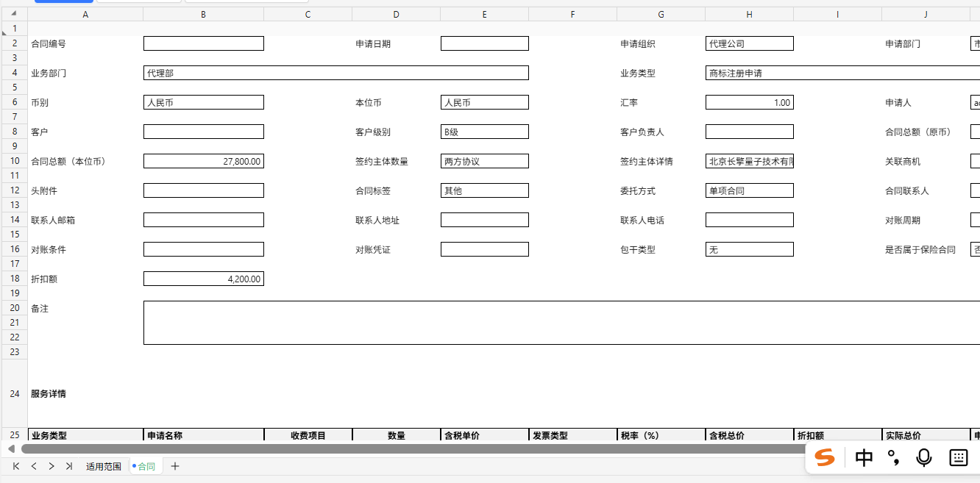Image resolution: width=980 pixels, height=483 pixels.
Task: Select the 合同 sheet tab
Action: [145, 466]
